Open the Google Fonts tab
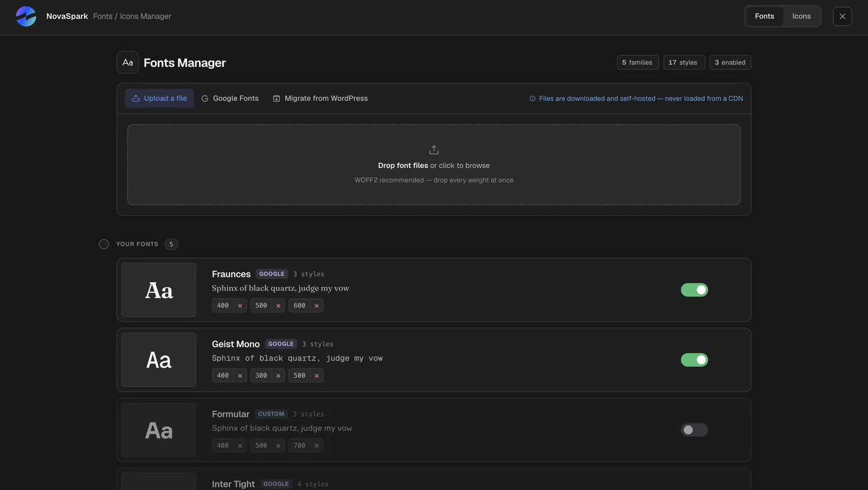Viewport: 868px width, 490px height. (x=230, y=99)
